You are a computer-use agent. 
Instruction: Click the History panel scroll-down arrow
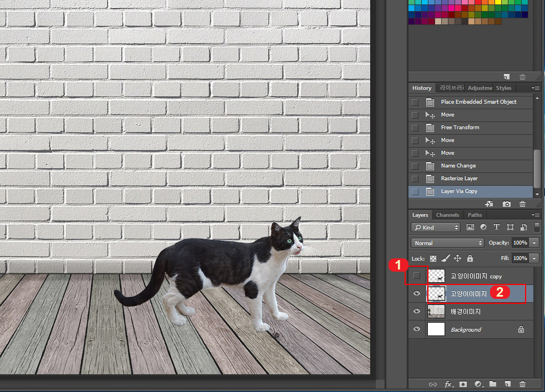point(537,195)
